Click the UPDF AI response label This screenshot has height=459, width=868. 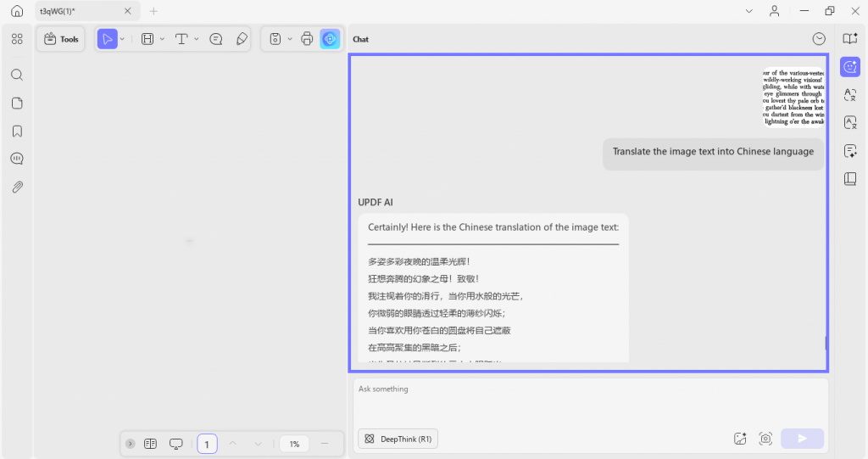(376, 202)
